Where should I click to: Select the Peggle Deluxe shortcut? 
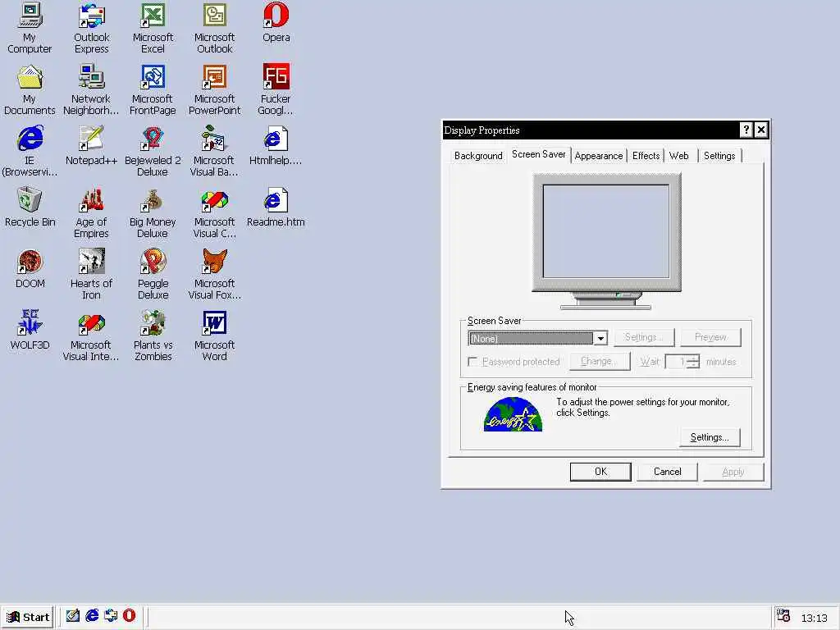pos(153,274)
